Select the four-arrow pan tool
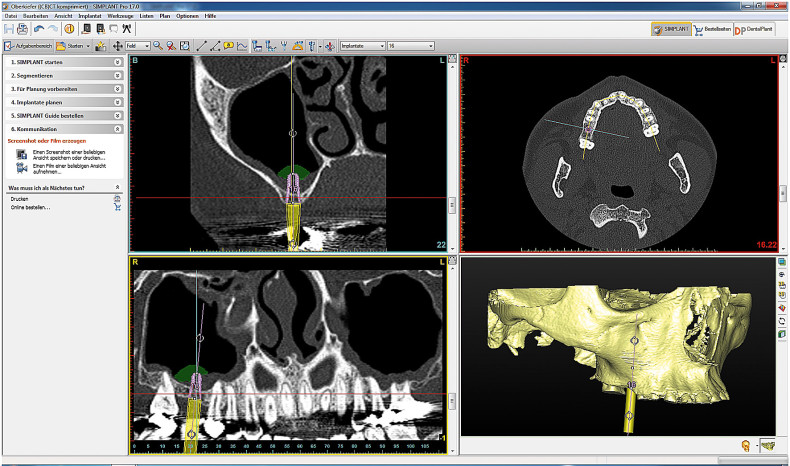The image size is (790, 466). tap(117, 46)
